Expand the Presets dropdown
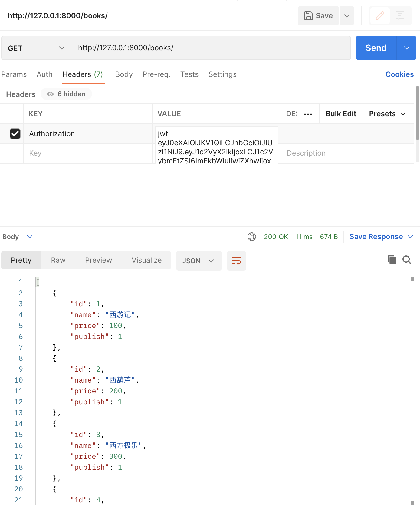Viewport: 420px width, 509px height. point(387,114)
